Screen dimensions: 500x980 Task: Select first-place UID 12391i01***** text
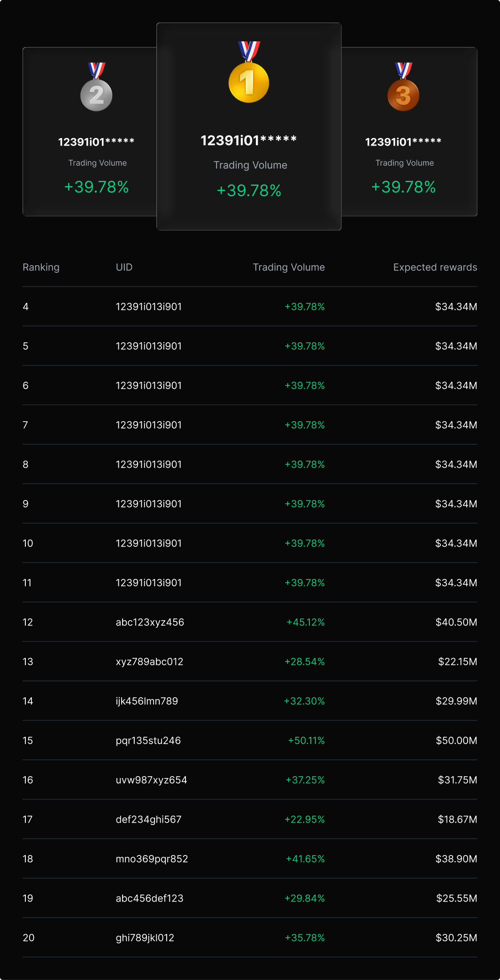[249, 140]
